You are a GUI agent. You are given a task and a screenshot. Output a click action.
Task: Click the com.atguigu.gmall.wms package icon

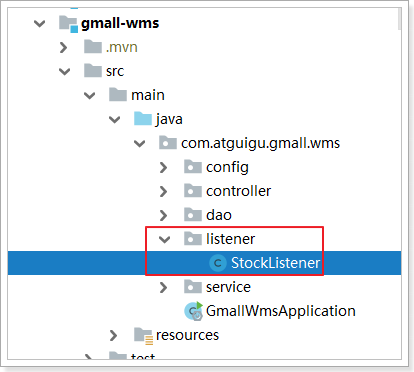pyautogui.click(x=168, y=143)
